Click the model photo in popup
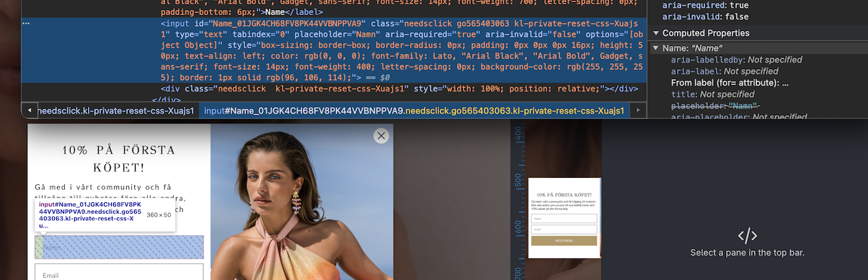The height and width of the screenshot is (280, 868). pos(302,202)
